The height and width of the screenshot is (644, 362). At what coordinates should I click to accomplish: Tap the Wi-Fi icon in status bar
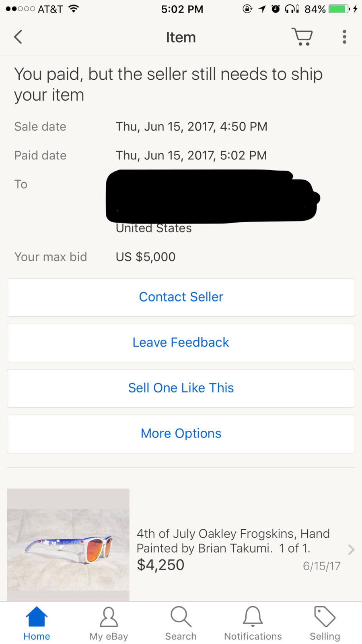click(x=73, y=9)
